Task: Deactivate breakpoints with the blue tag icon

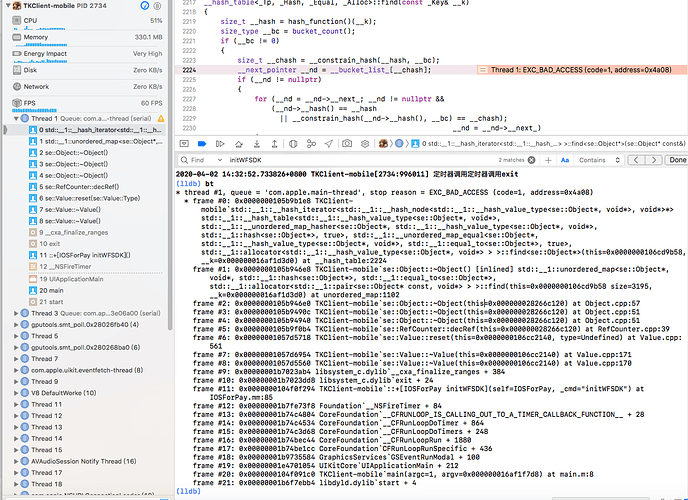Action: (x=202, y=143)
